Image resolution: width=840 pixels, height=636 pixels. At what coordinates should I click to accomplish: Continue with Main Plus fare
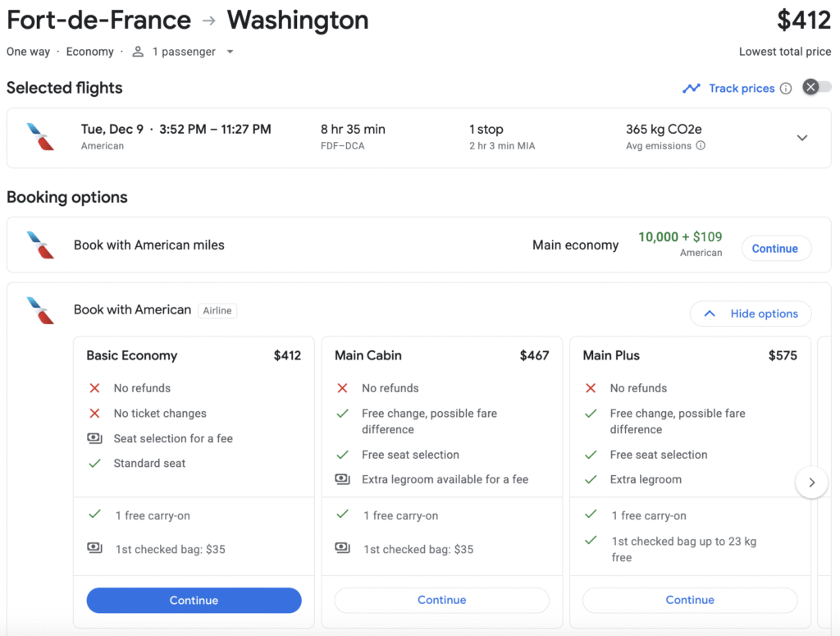click(x=689, y=600)
